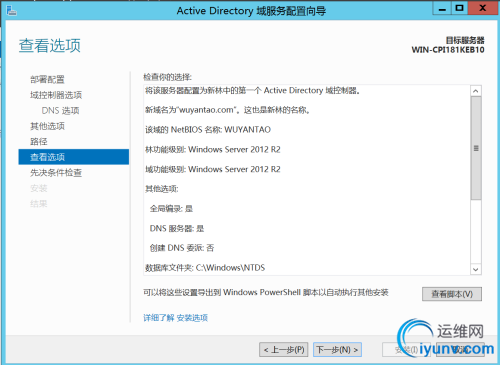
Task: Maximize the wizard window
Action: click(x=459, y=8)
